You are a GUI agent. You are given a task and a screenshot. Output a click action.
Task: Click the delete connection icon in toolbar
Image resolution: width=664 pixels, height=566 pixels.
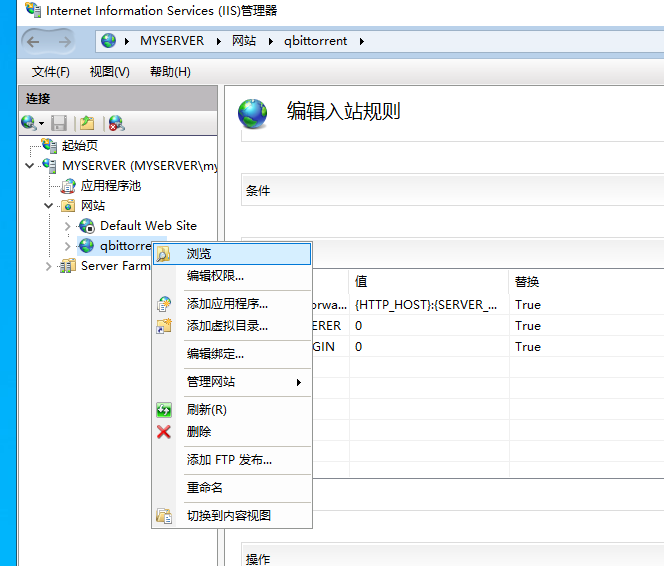click(116, 123)
